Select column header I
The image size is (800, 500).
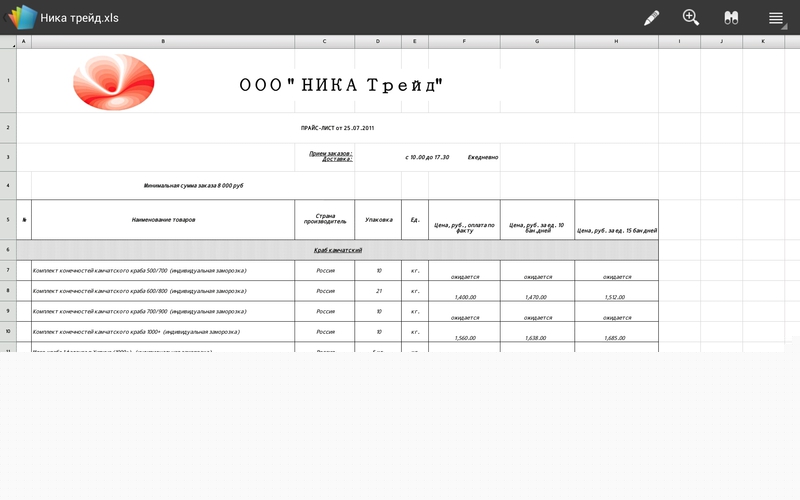(680, 41)
